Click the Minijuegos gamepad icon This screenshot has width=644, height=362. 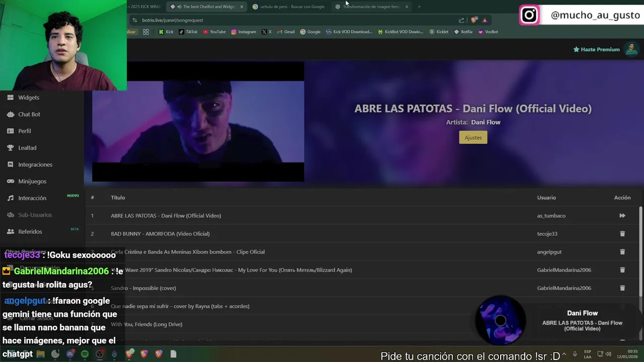pyautogui.click(x=10, y=181)
